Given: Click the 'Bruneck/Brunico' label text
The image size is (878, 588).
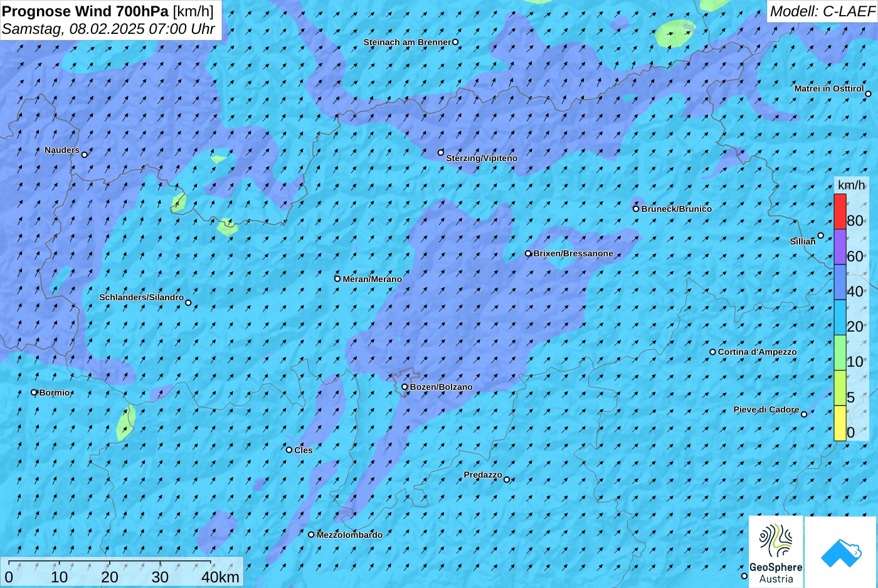Looking at the screenshot, I should click(x=677, y=209).
